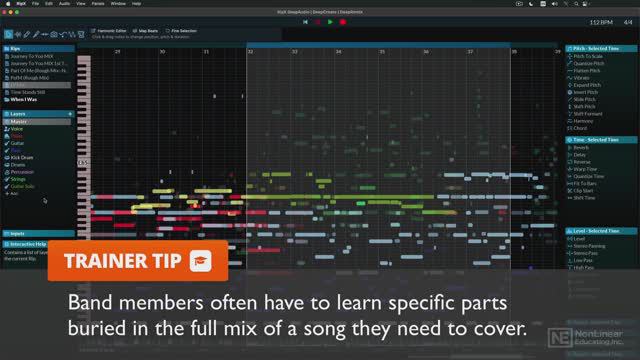This screenshot has height=360, width=640.
Task: Select the Master layer
Action: coord(37,122)
